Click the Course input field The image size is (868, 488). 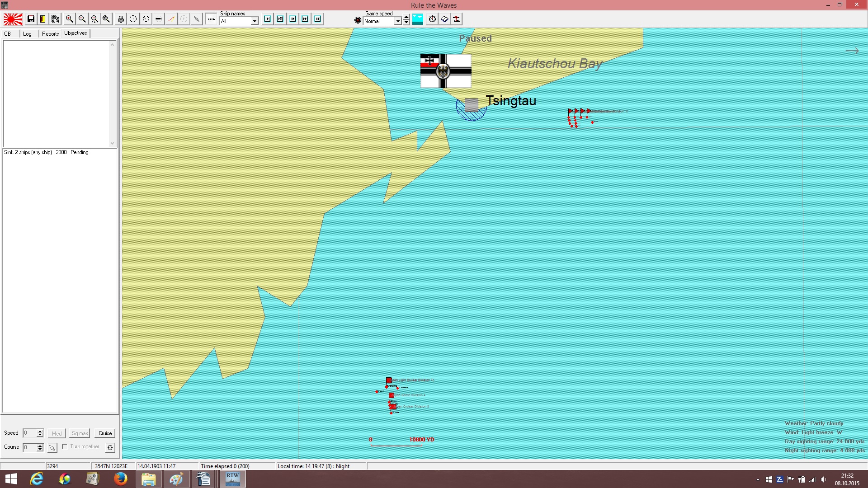point(30,447)
